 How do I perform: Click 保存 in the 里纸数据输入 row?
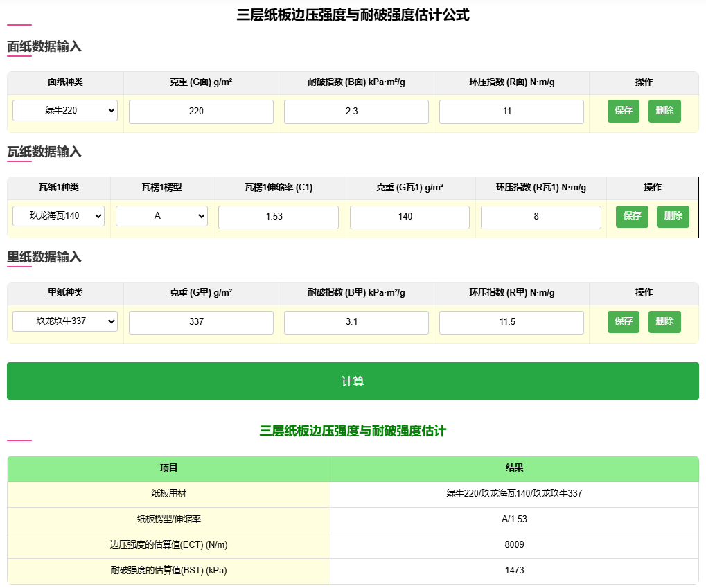[623, 321]
